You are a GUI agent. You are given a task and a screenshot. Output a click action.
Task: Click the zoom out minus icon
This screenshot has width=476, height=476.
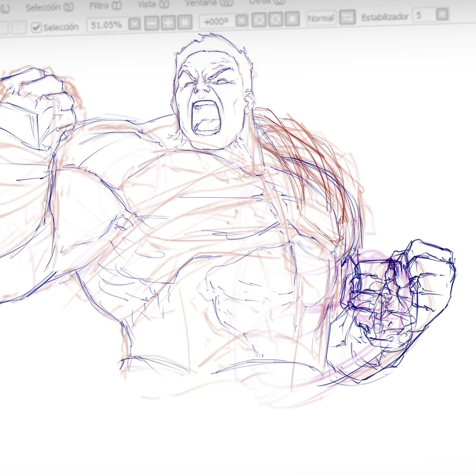(x=151, y=23)
